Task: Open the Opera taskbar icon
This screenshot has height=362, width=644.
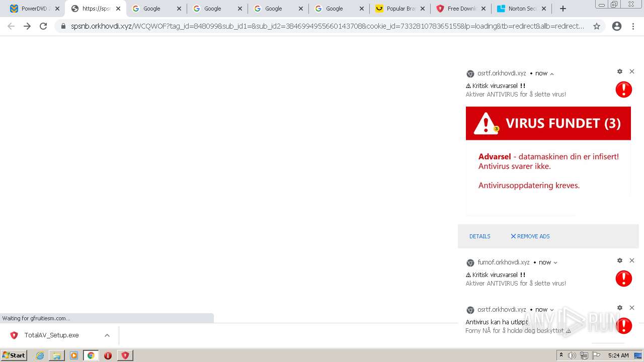Action: click(108, 355)
